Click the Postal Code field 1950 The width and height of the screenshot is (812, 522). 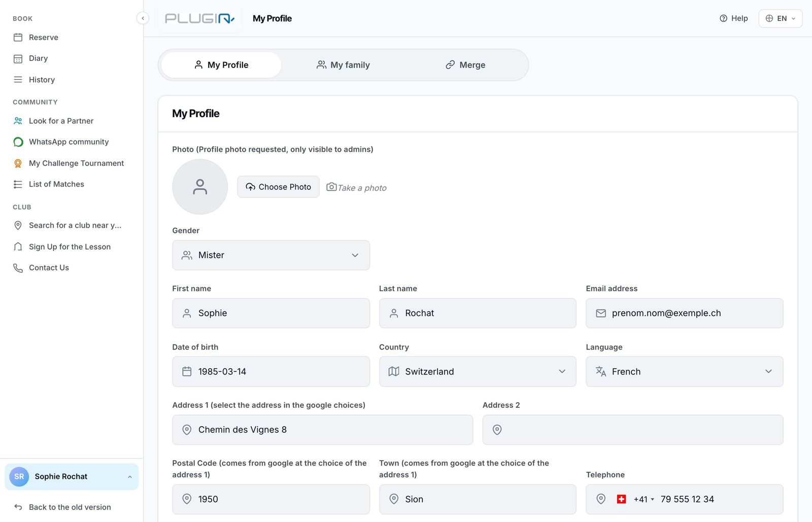[271, 500]
